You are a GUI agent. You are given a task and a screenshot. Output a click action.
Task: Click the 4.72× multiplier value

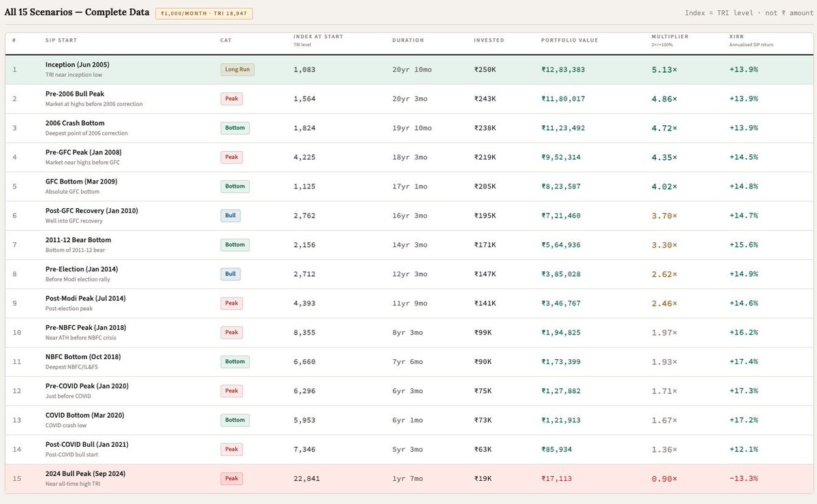pos(664,128)
